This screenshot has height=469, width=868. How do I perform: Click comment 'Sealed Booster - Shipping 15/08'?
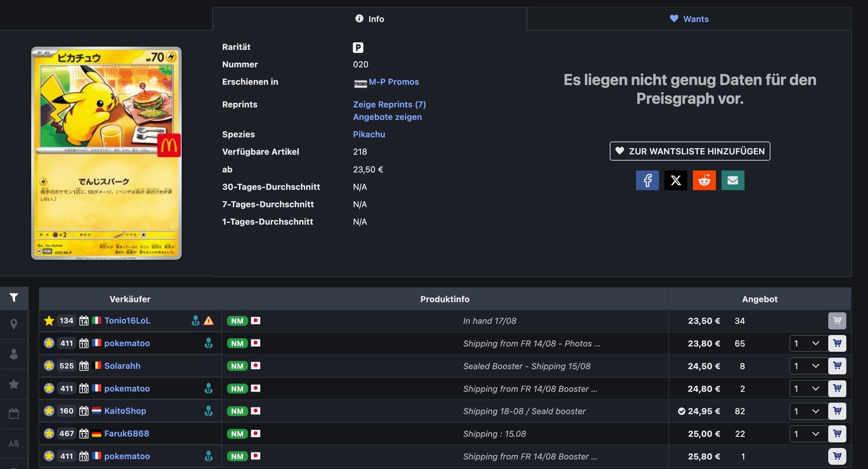coord(527,366)
